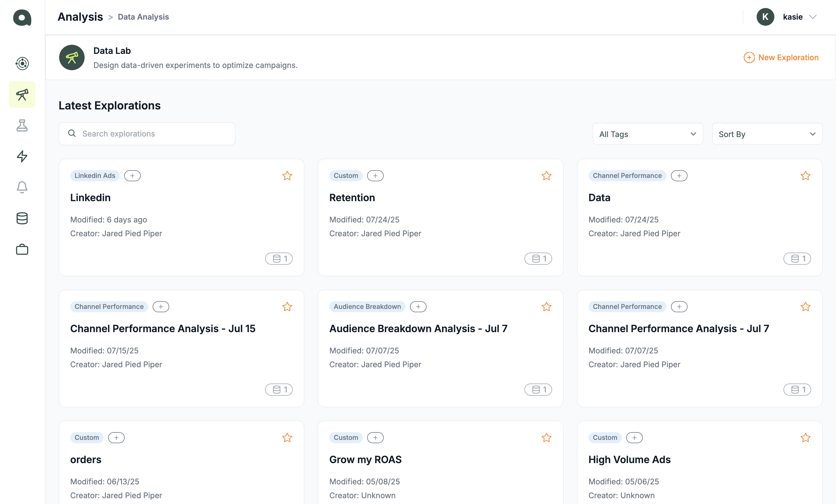The image size is (836, 504).
Task: Open the briefcase sidebar icon
Action: [x=22, y=249]
